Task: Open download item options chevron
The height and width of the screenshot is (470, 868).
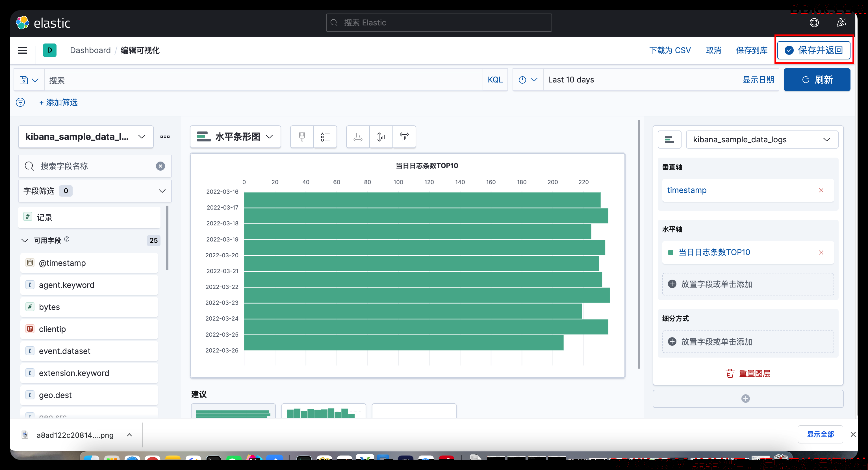Action: click(129, 435)
